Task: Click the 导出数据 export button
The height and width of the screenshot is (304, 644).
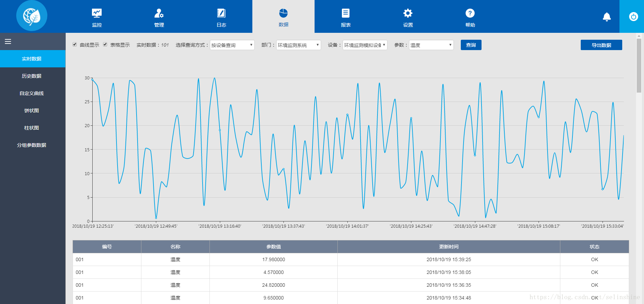Action: [x=601, y=45]
